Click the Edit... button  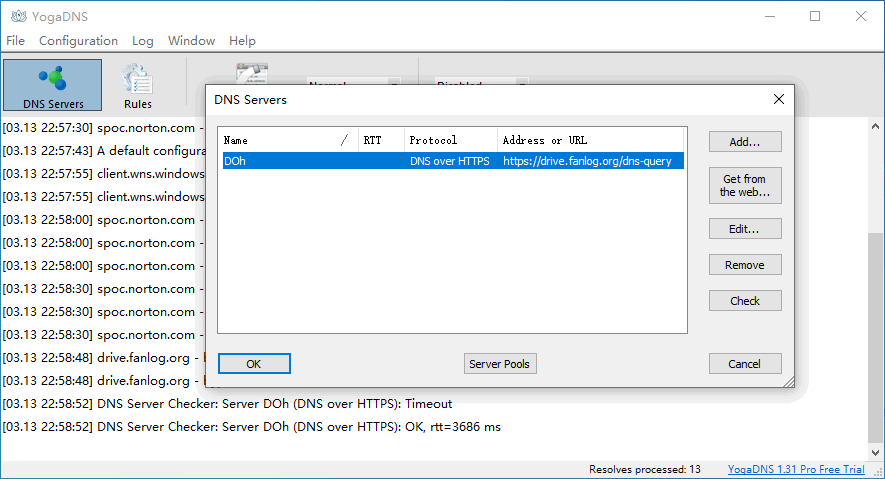pos(745,228)
